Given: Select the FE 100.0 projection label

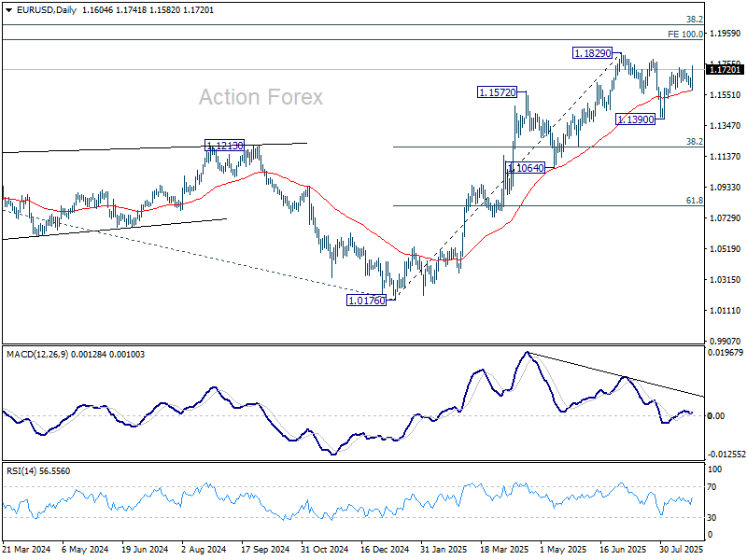Looking at the screenshot, I should pos(685,35).
